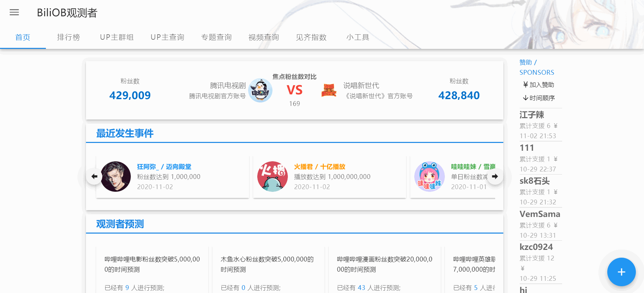Click sponsor name kzc0924

tap(536, 247)
